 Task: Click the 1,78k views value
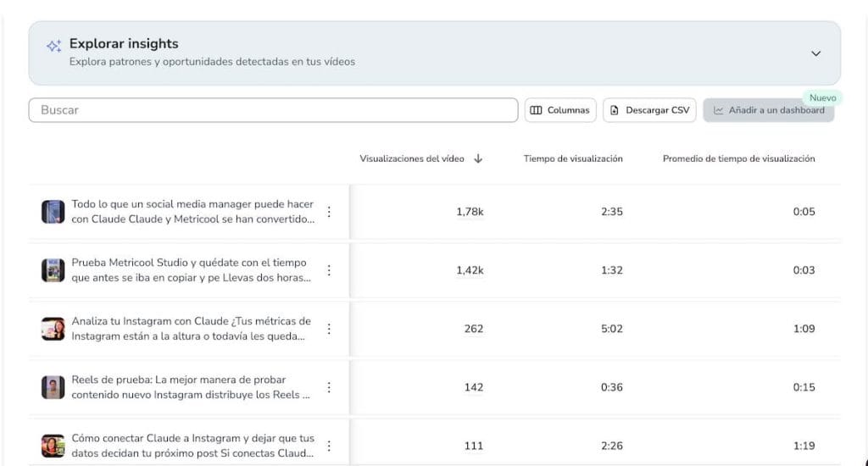pyautogui.click(x=470, y=212)
